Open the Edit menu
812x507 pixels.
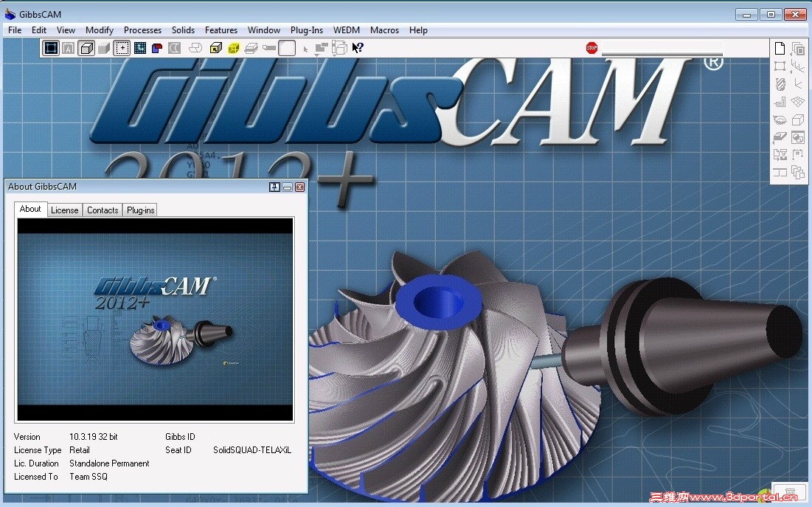(39, 30)
